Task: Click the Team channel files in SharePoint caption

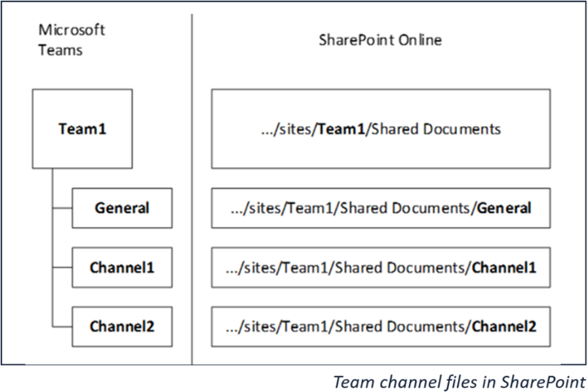Action: coord(460,382)
